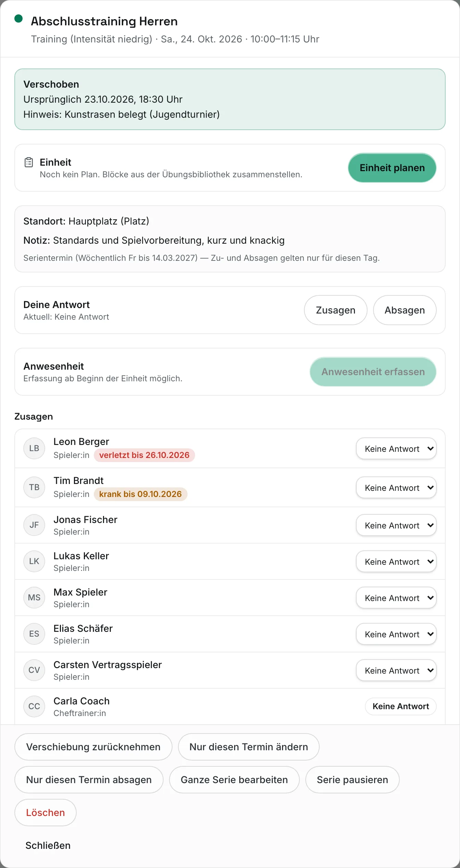Click Verschiebung zurücknehmen

click(93, 747)
